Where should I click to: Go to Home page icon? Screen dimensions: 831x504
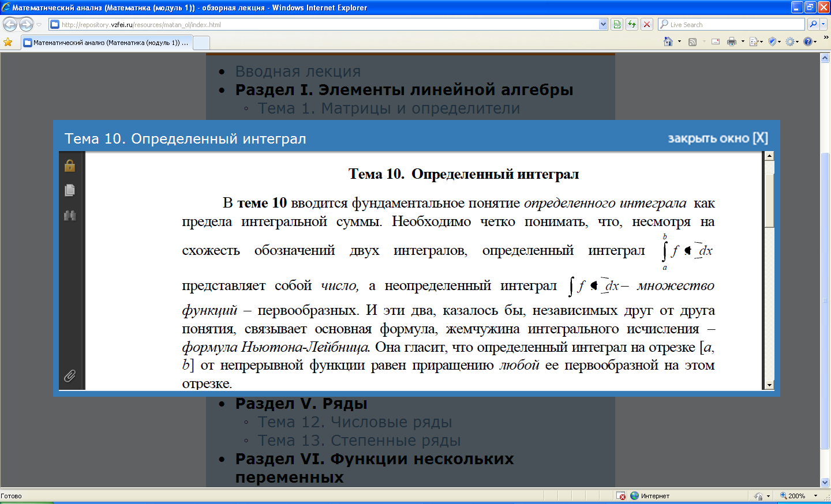tap(668, 42)
